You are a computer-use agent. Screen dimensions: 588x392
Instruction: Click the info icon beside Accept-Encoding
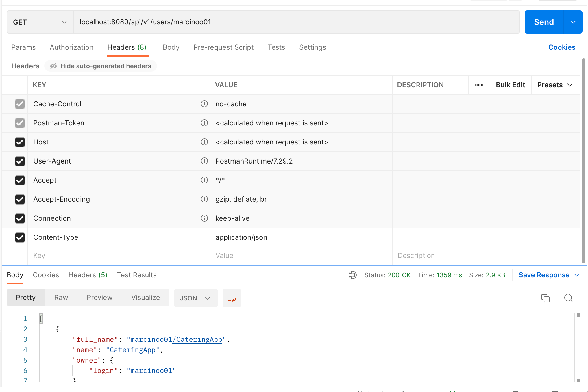[204, 199]
